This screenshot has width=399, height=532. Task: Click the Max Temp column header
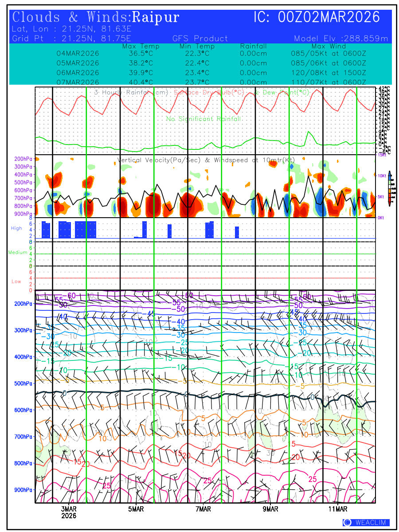[x=141, y=46]
